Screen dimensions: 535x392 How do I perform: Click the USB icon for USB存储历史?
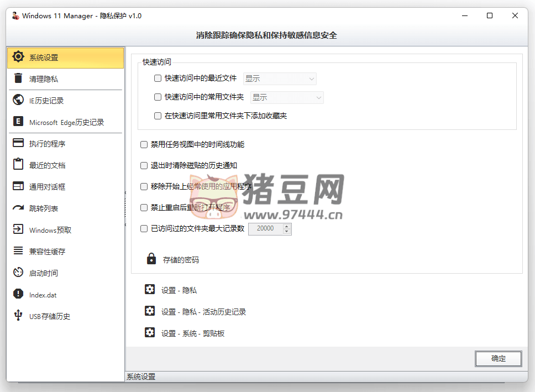(x=18, y=316)
